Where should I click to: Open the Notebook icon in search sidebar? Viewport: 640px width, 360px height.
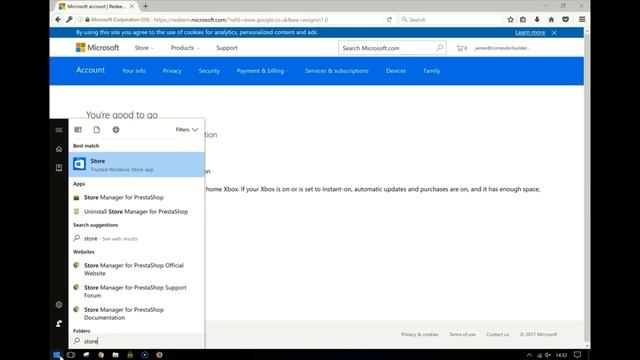pos(59,167)
